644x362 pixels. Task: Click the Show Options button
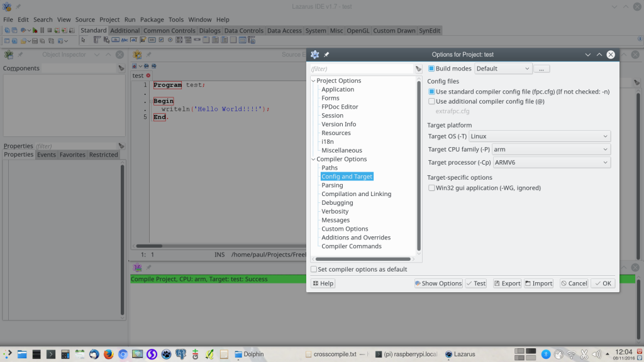[x=438, y=283]
